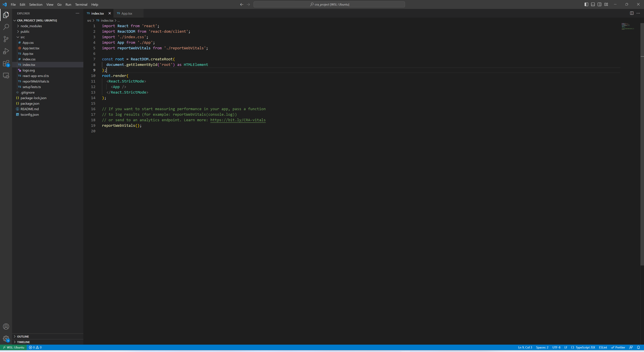
Task: Switch to the App.tsx tab
Action: tap(126, 14)
